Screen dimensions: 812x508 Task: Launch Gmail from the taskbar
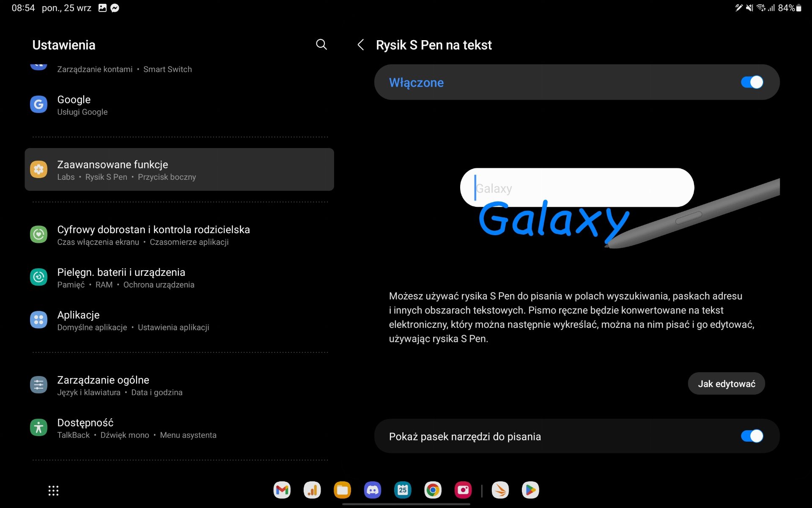click(282, 490)
